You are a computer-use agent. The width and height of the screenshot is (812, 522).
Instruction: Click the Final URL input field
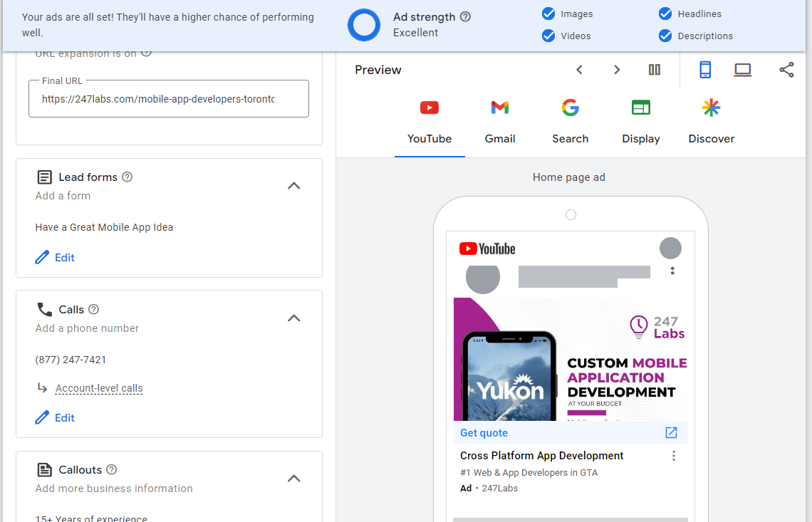tap(168, 98)
